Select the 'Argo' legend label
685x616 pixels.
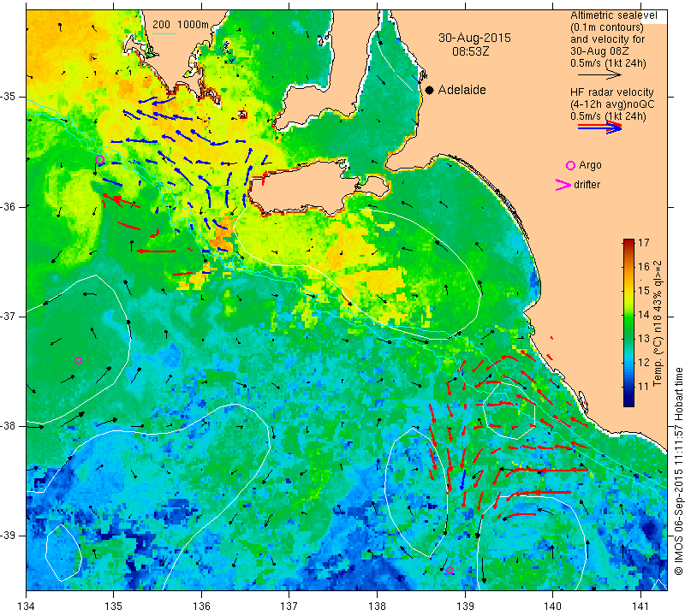coord(590,165)
